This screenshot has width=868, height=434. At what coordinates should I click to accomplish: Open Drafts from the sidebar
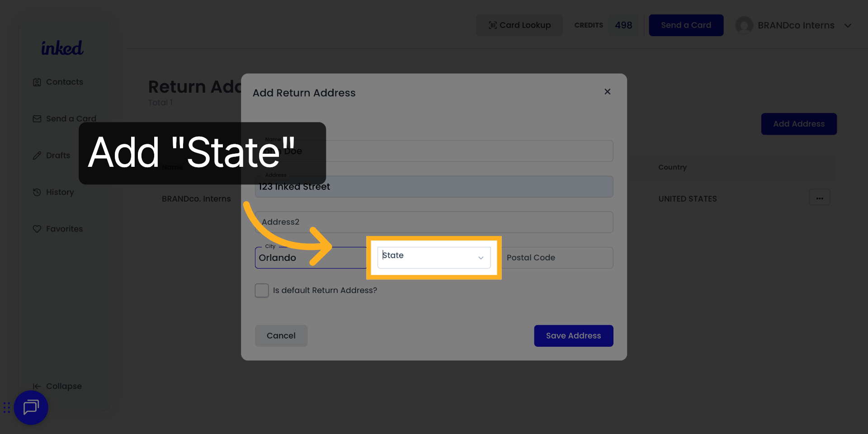[x=58, y=155]
